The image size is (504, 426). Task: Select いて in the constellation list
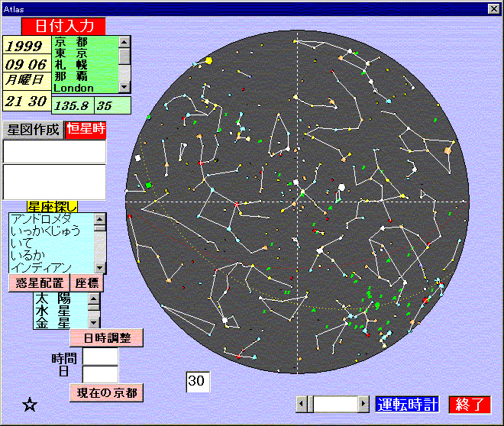tap(51, 243)
